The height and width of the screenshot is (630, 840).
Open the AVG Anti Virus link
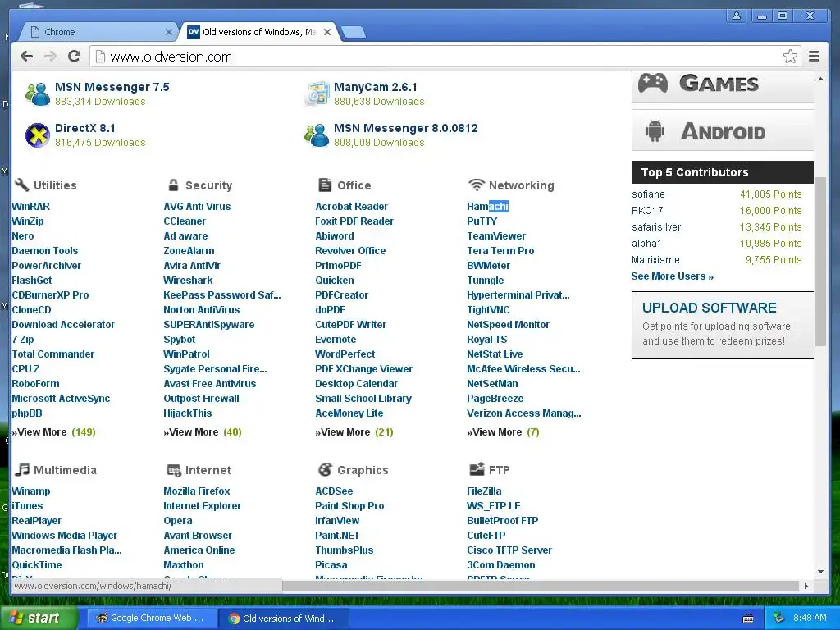tap(197, 206)
